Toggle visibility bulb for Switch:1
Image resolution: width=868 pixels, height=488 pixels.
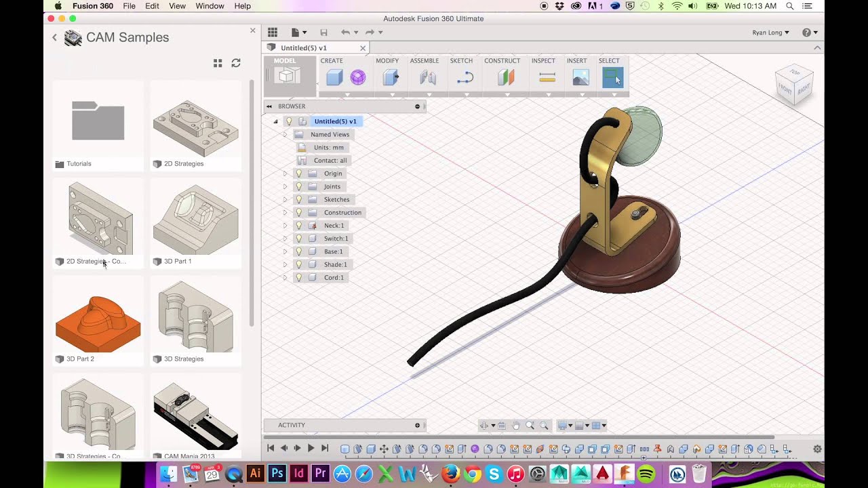(x=298, y=239)
